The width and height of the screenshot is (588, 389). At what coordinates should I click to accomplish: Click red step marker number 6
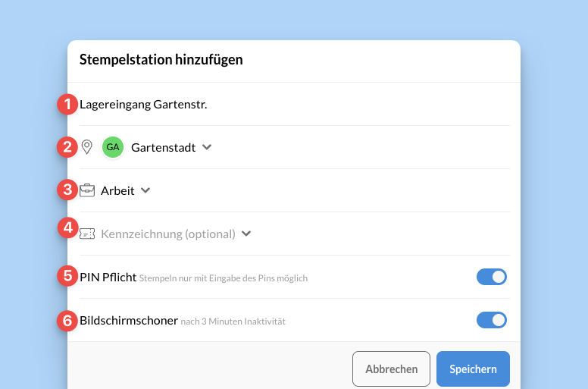click(67, 321)
